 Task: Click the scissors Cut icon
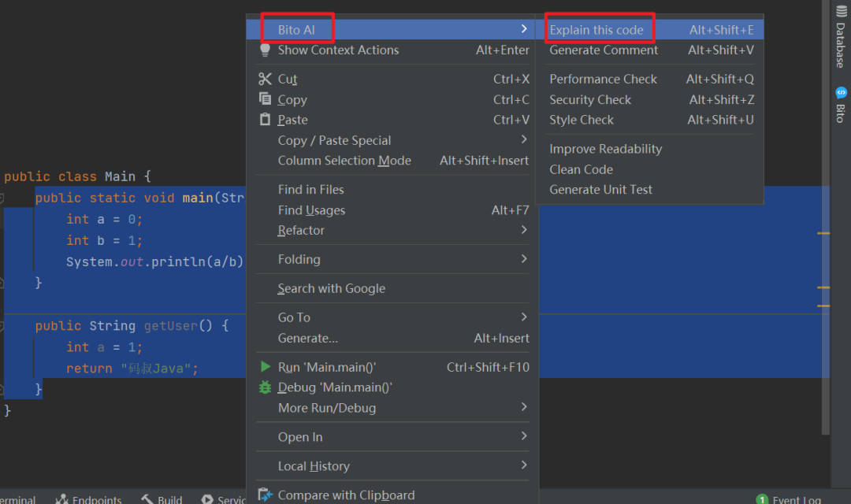[265, 80]
